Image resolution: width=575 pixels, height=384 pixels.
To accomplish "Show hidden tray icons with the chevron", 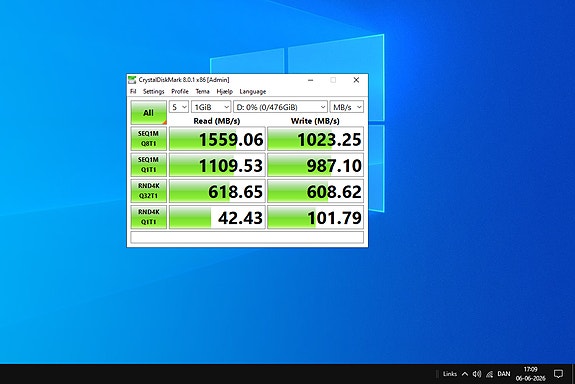I will tap(465, 374).
